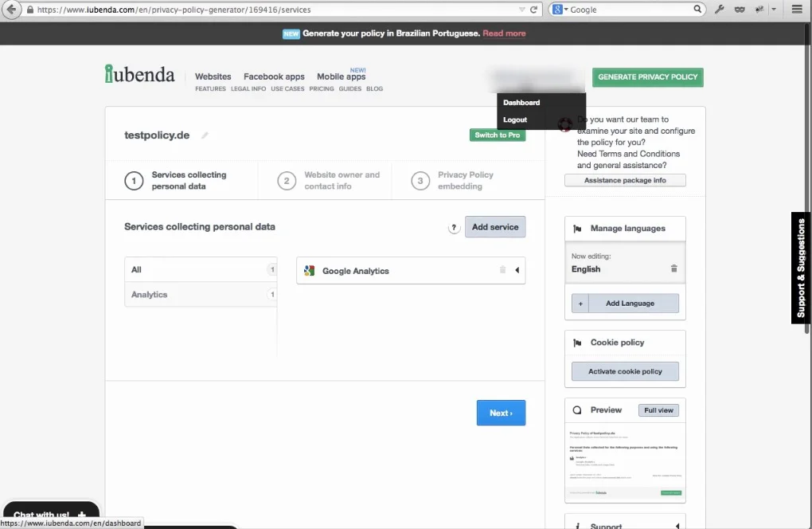Select the Analytics category
This screenshot has height=529, width=812.
201,294
